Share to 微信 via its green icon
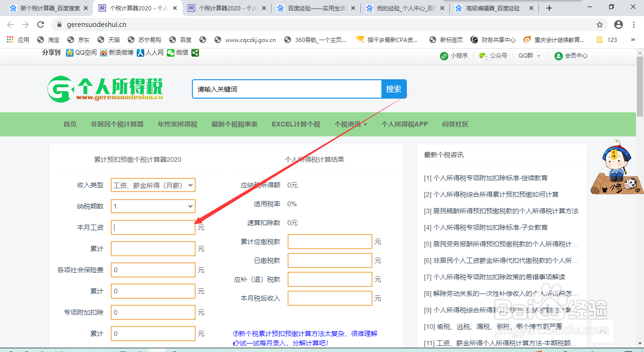This screenshot has height=352, width=644. pyautogui.click(x=171, y=53)
